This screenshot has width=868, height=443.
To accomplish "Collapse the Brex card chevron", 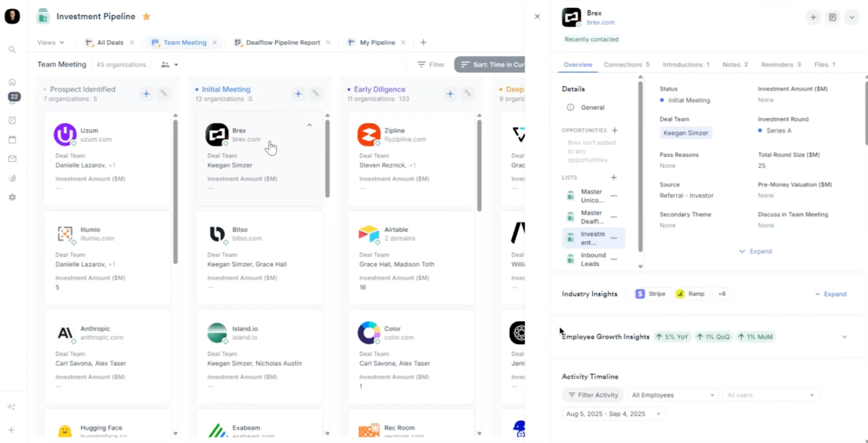I will tap(309, 125).
